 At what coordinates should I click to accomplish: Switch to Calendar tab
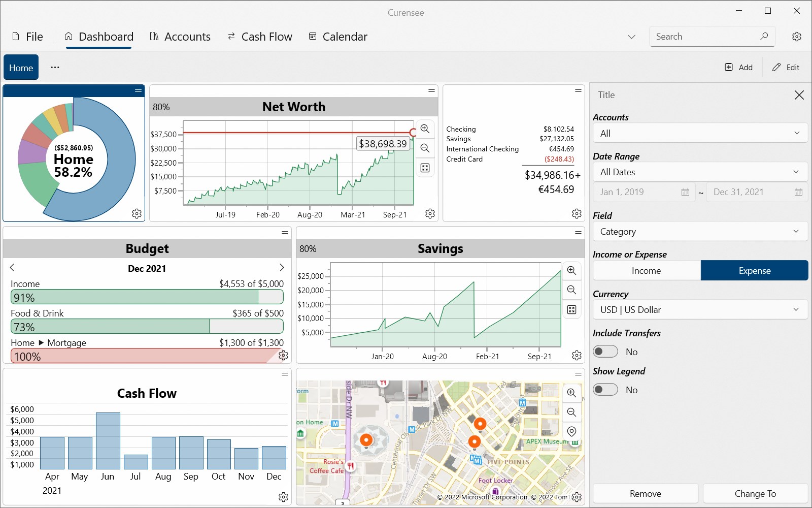[x=338, y=37]
